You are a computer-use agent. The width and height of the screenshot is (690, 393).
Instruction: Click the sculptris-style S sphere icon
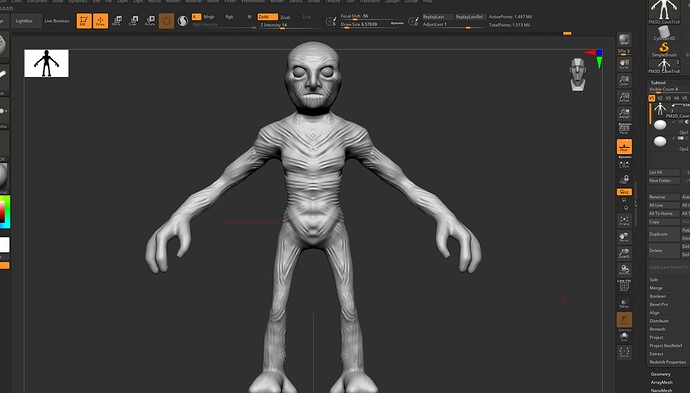(x=183, y=21)
